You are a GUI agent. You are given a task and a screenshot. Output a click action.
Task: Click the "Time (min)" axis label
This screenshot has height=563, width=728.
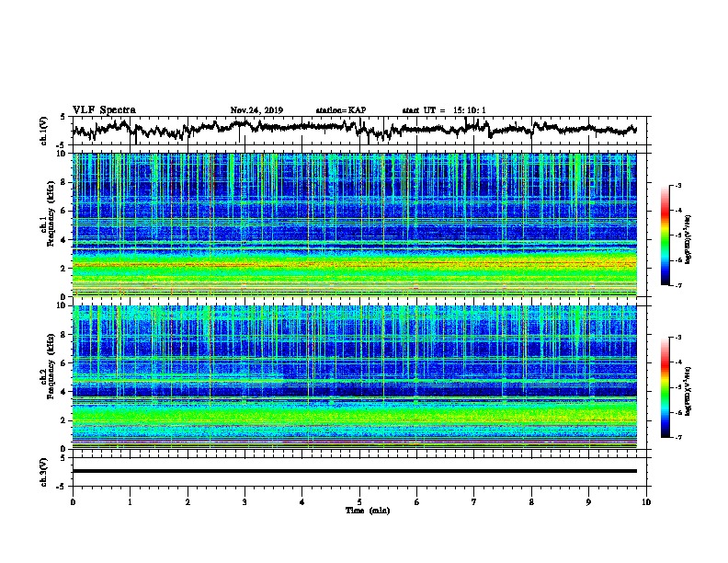pos(368,511)
